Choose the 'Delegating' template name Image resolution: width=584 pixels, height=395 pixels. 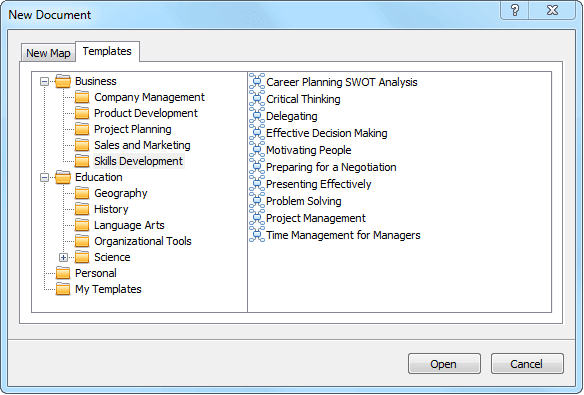[x=292, y=116]
